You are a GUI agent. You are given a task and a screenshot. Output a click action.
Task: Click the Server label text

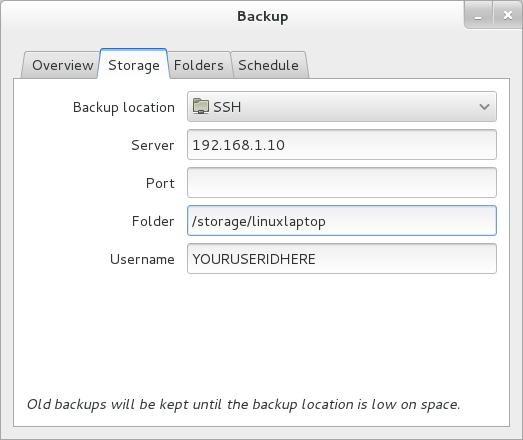[x=153, y=145]
